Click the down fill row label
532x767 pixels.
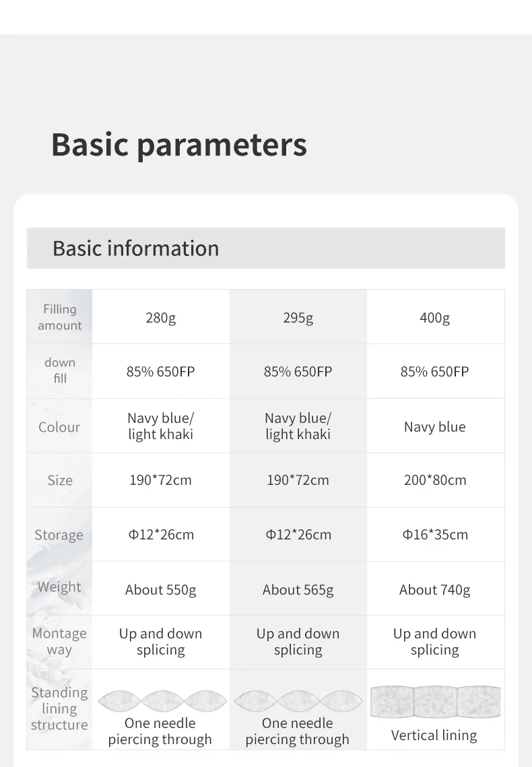(x=60, y=370)
